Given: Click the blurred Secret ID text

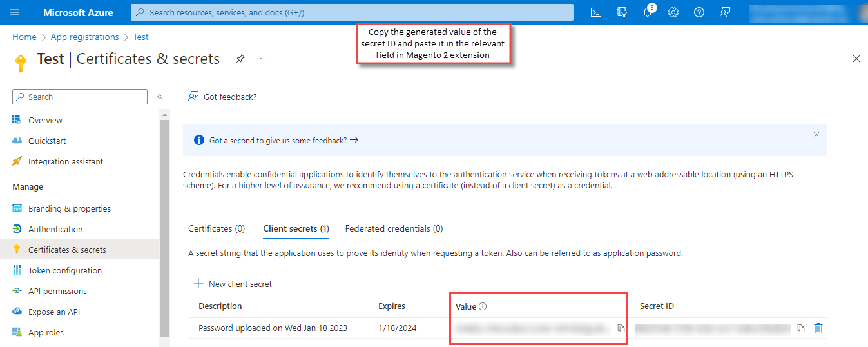Looking at the screenshot, I should coord(712,328).
